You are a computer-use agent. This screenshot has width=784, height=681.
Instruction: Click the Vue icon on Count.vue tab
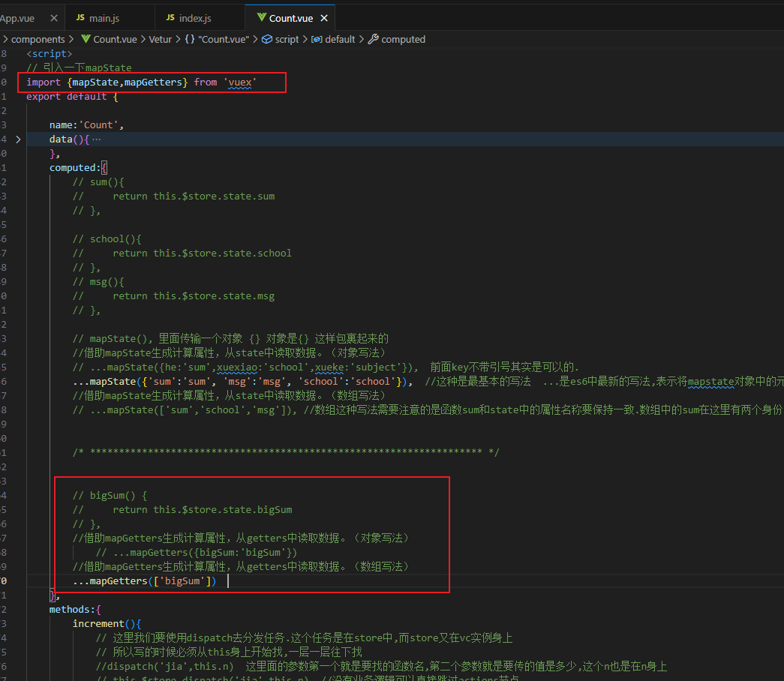tap(261, 17)
